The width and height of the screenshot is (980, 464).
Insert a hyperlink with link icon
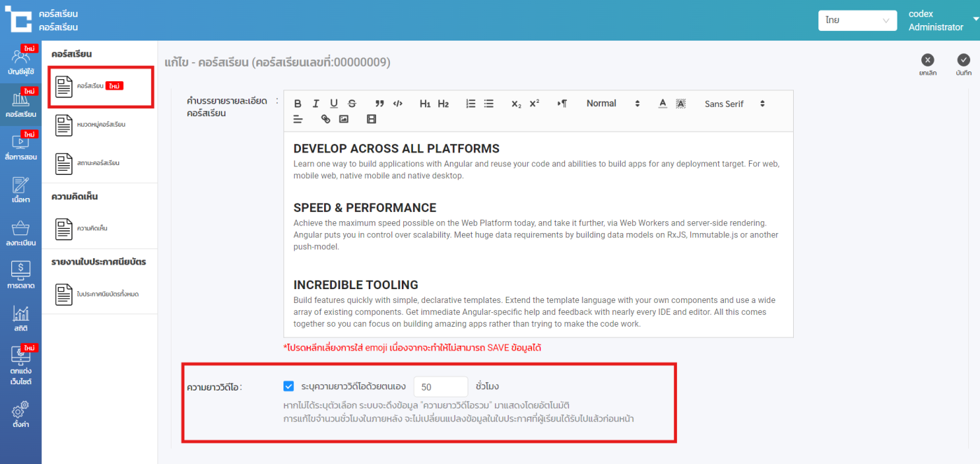[x=325, y=119]
